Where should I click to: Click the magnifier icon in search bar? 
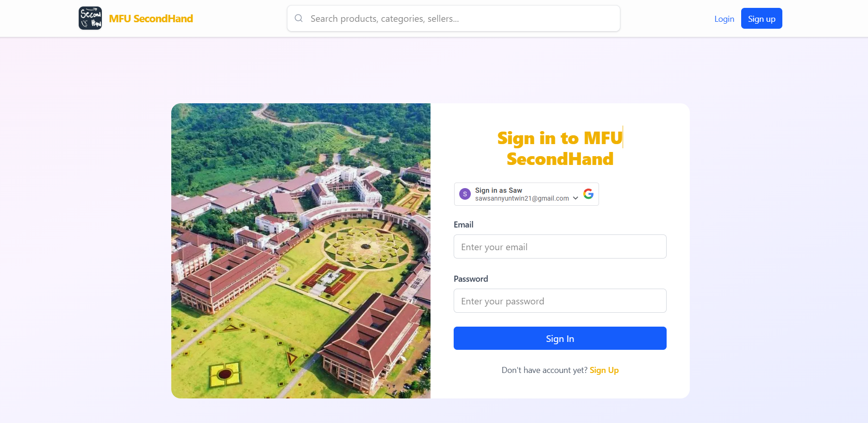click(299, 19)
